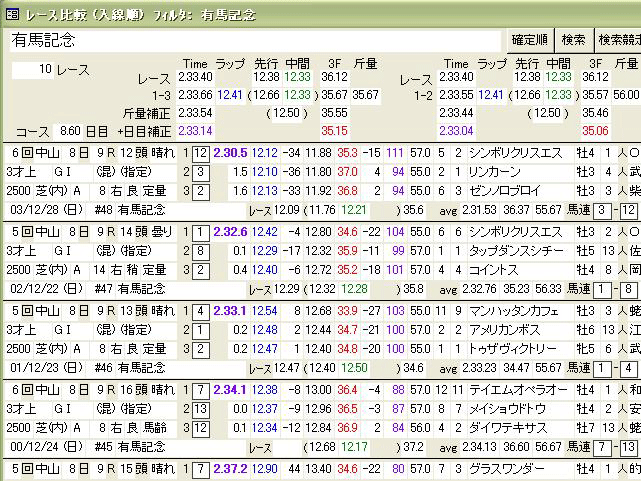Click lap value 12.12 of 2003 winner
The image size is (641, 481).
[x=264, y=153]
